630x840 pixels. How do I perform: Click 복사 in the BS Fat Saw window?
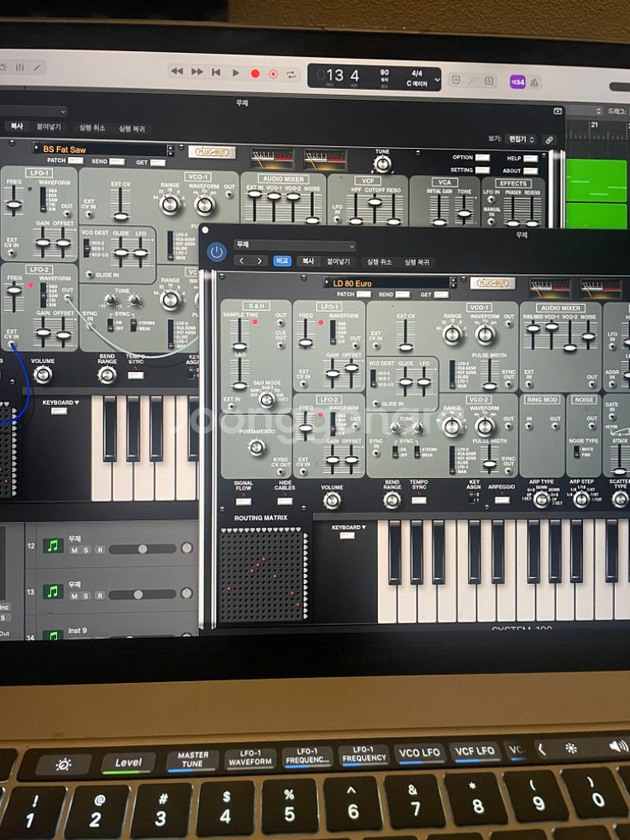[x=17, y=126]
